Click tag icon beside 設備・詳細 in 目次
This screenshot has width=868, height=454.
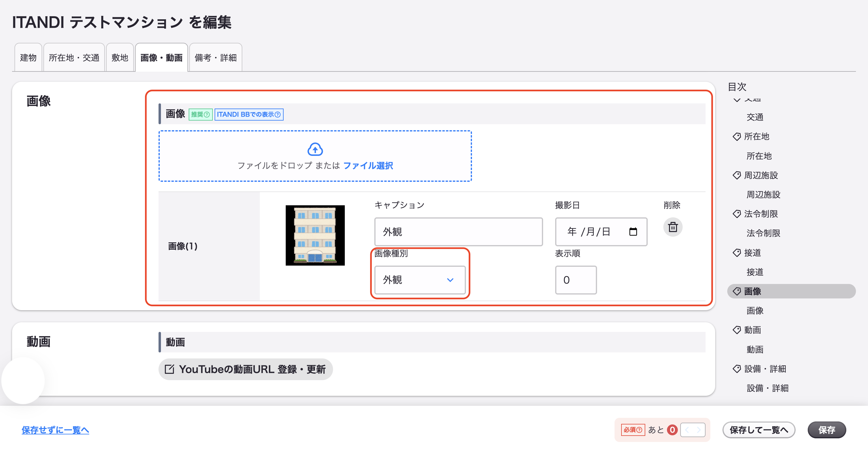(x=737, y=369)
